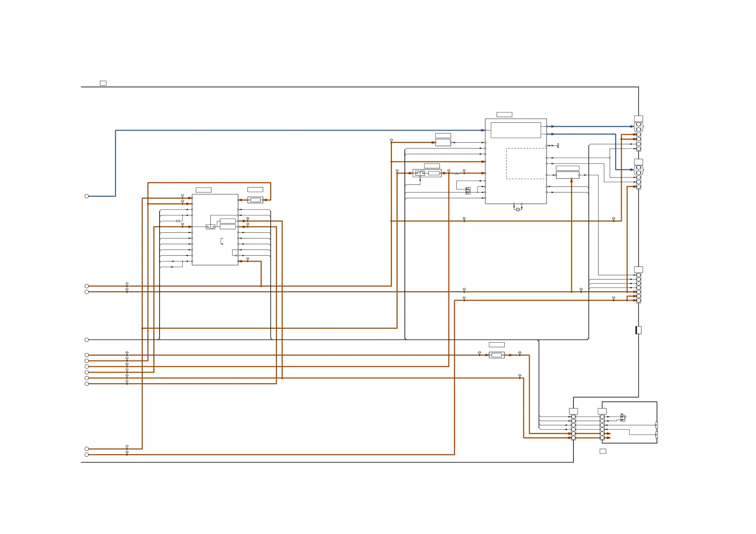
Task: Click the black rectangular component on right vertical line
Action: (x=638, y=330)
